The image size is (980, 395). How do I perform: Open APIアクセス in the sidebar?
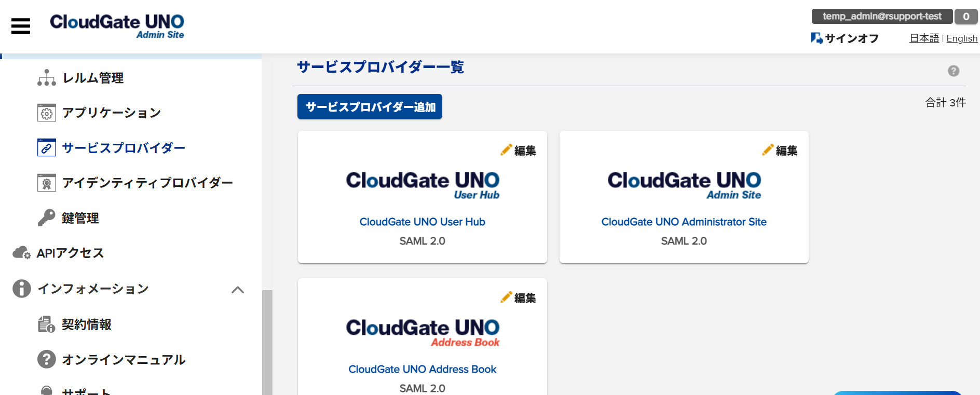pos(70,253)
